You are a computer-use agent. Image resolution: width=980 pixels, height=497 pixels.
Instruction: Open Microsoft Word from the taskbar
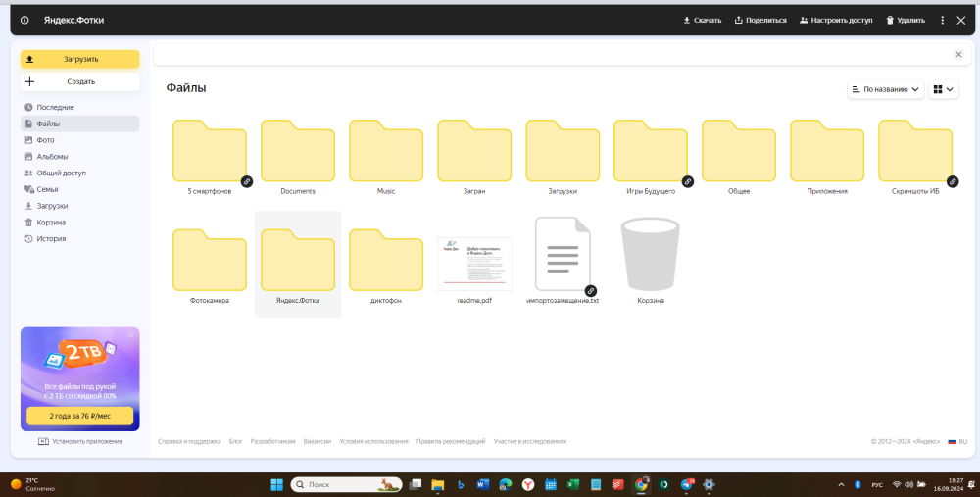(482, 484)
